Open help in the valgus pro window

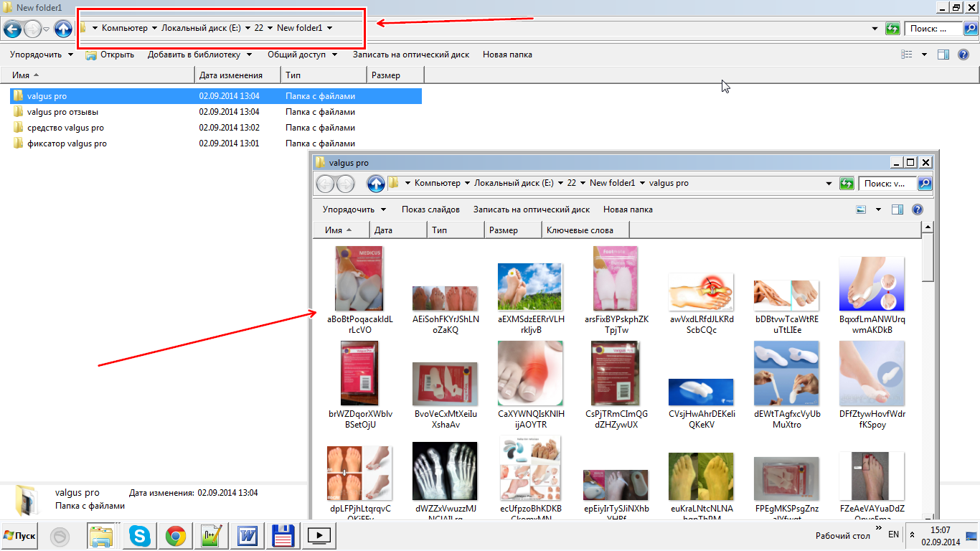pos(917,209)
